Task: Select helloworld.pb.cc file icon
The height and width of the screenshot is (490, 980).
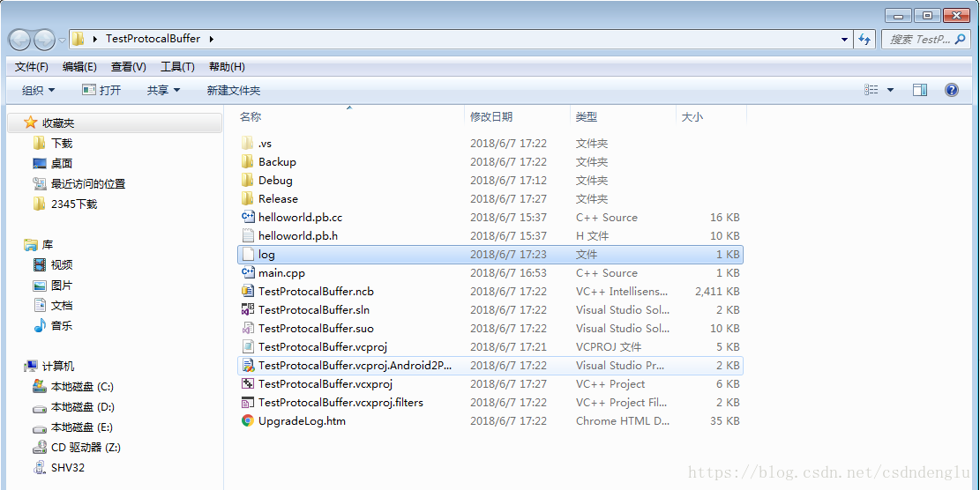Action: click(x=248, y=217)
